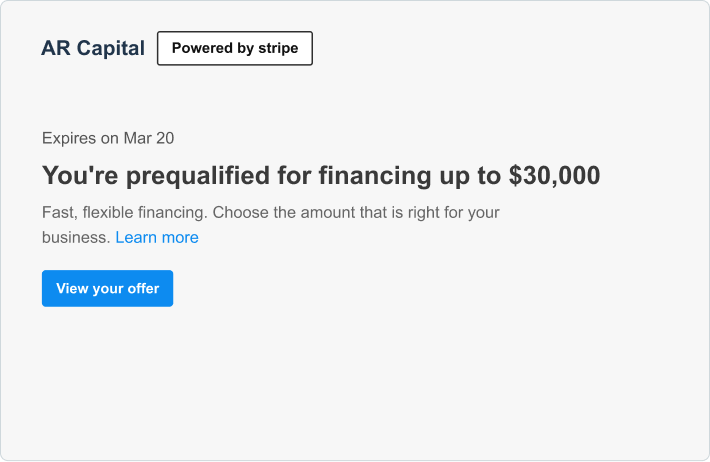Click the "Powered by" text in badge
The height and width of the screenshot is (462, 710).
211,48
